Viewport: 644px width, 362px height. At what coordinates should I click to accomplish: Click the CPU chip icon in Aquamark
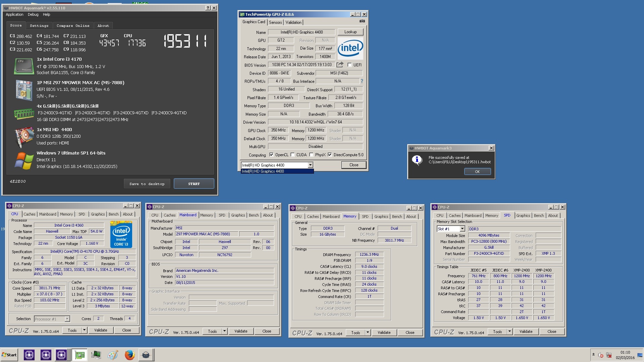[x=23, y=66]
